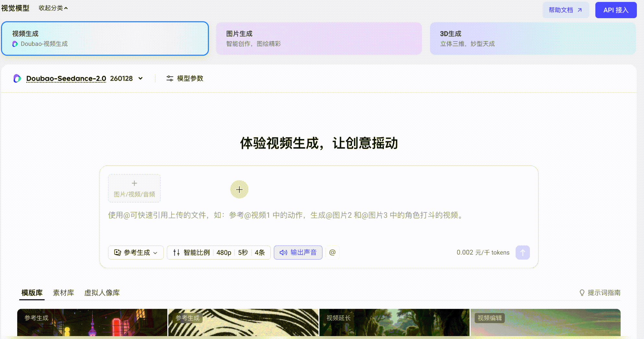The height and width of the screenshot is (339, 644).
Task: Click the round yellow plus button
Action: (x=239, y=189)
